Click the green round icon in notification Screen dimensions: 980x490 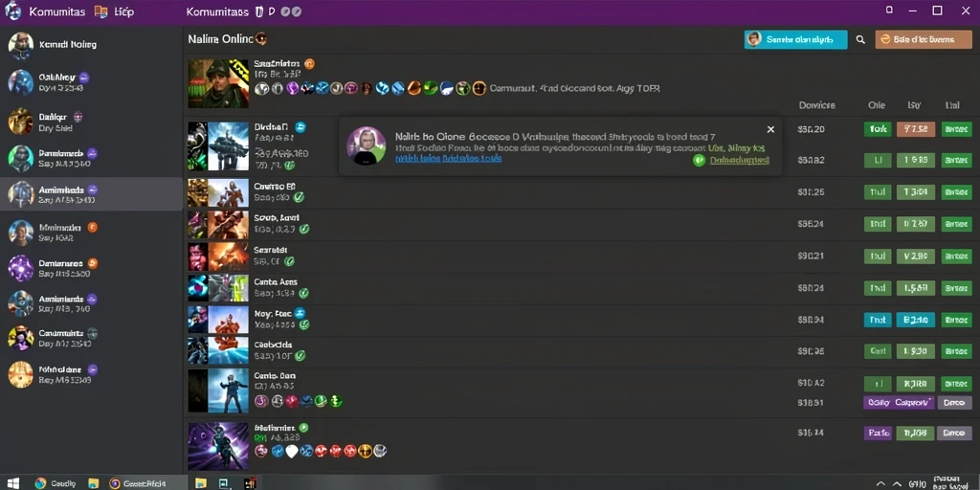[x=700, y=160]
